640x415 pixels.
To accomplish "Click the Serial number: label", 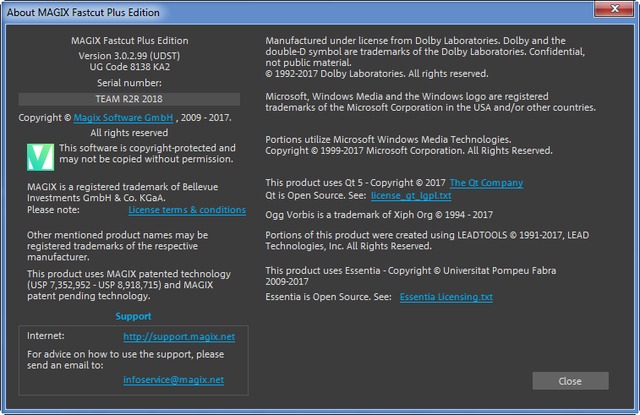I will [129, 83].
